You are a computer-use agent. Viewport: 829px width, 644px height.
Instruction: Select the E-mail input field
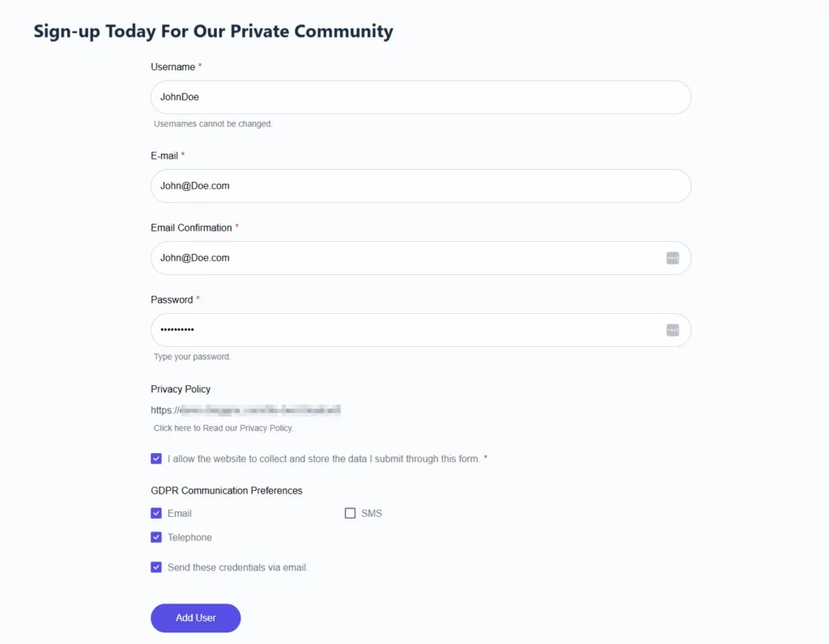point(364,185)
